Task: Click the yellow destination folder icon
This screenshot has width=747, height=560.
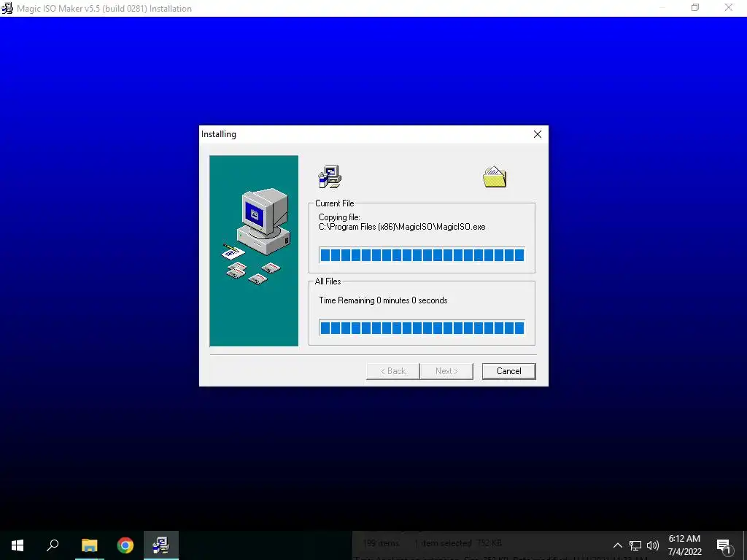Action: 495,176
